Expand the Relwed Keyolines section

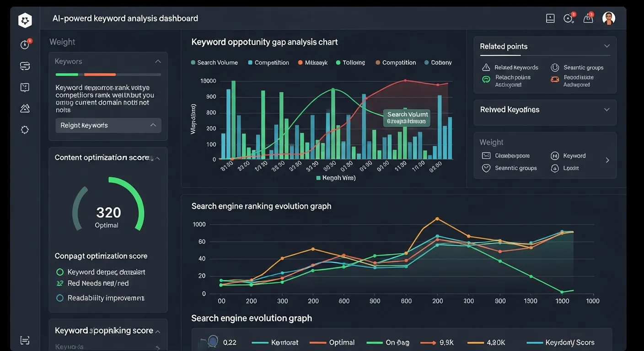click(x=606, y=110)
